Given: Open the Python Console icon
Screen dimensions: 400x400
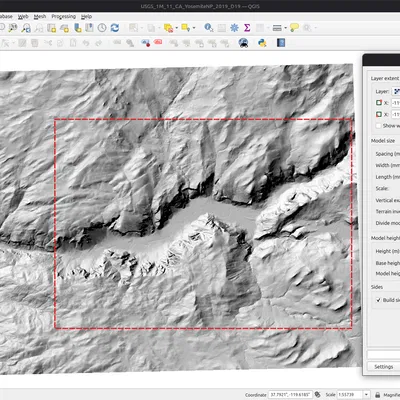Looking at the screenshot, I should tap(262, 43).
